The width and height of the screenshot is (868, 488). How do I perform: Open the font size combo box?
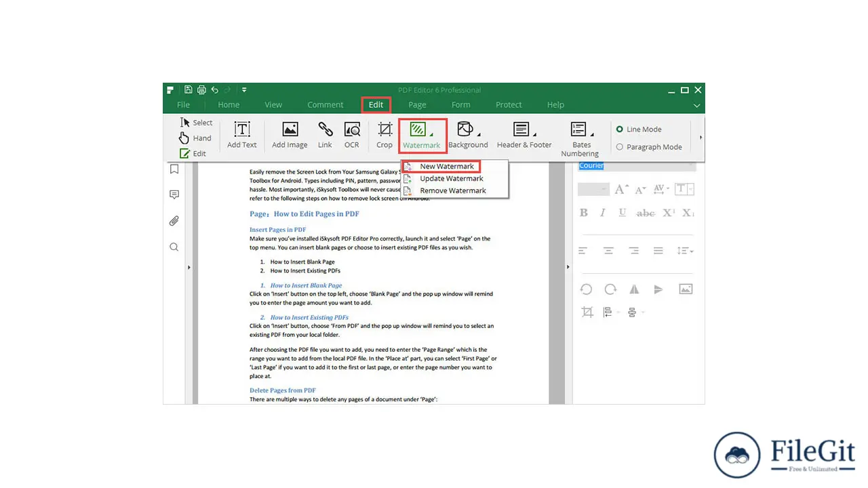tap(593, 190)
